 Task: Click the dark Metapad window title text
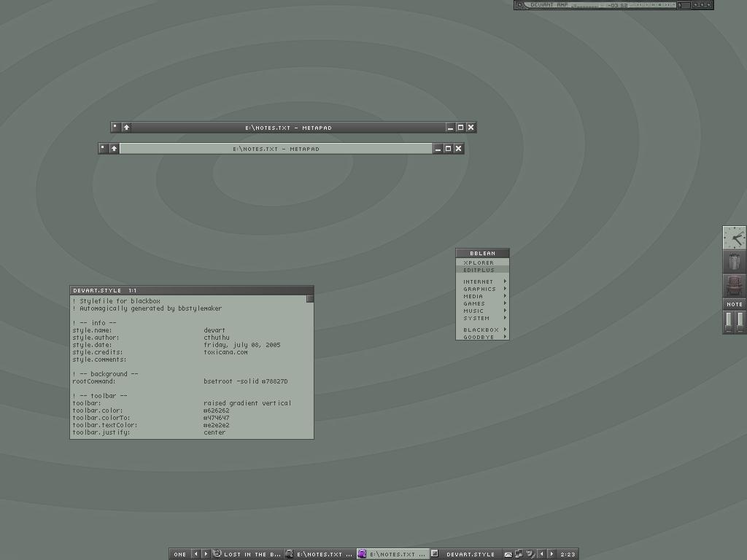(288, 128)
